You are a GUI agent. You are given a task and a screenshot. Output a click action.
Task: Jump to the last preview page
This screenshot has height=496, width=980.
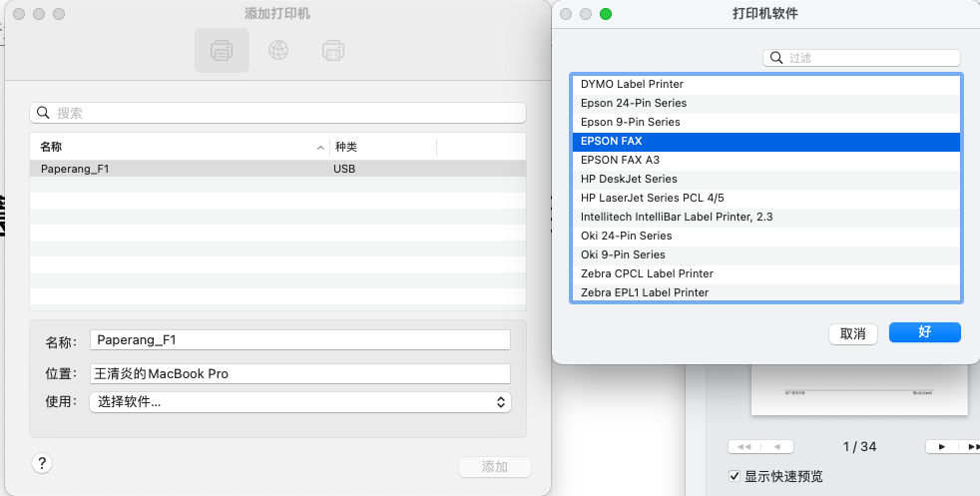971,446
